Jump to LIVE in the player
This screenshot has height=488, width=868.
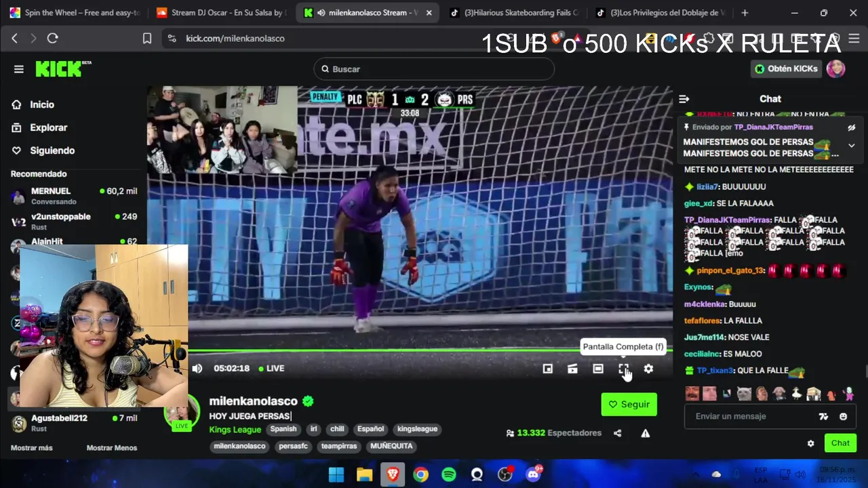click(270, 369)
